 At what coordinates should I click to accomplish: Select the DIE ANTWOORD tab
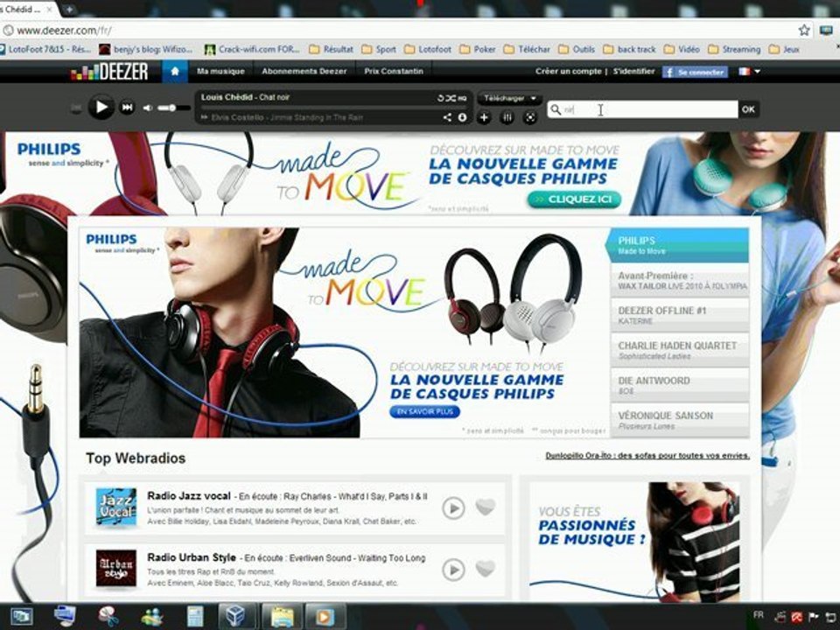[x=680, y=385]
